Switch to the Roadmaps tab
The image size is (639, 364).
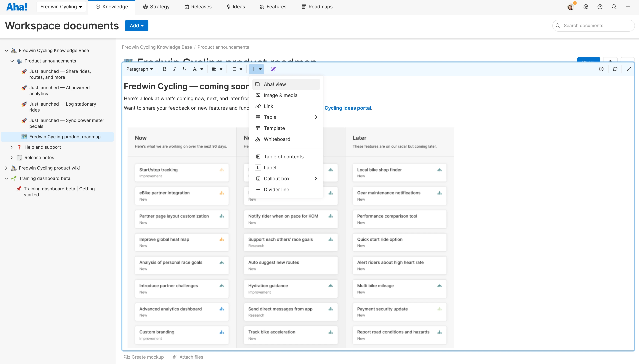point(317,7)
